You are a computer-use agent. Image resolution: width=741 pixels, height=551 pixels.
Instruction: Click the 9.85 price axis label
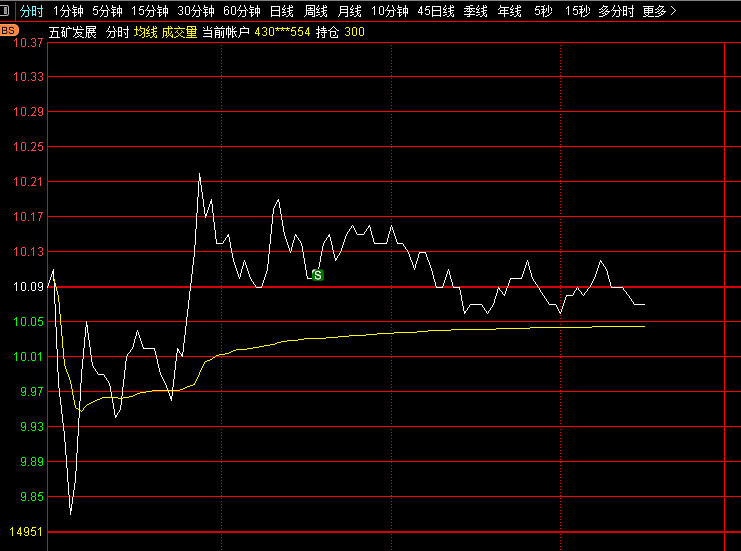tap(32, 497)
